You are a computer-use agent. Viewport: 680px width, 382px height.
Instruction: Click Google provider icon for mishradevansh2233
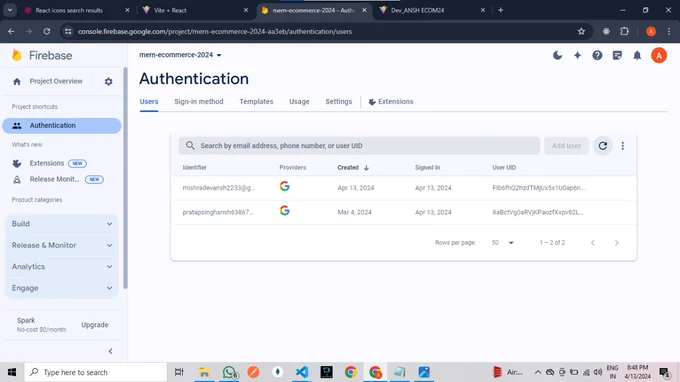click(284, 186)
